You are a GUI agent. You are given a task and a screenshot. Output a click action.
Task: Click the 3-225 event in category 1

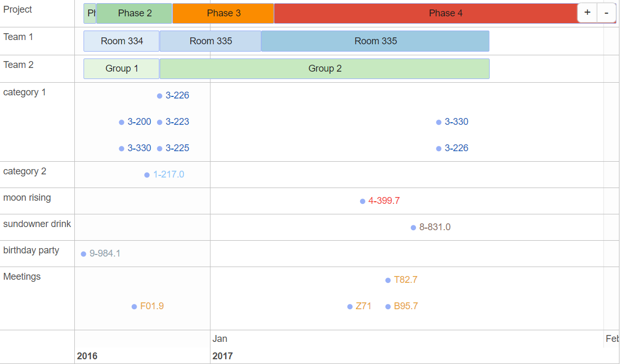(x=177, y=148)
